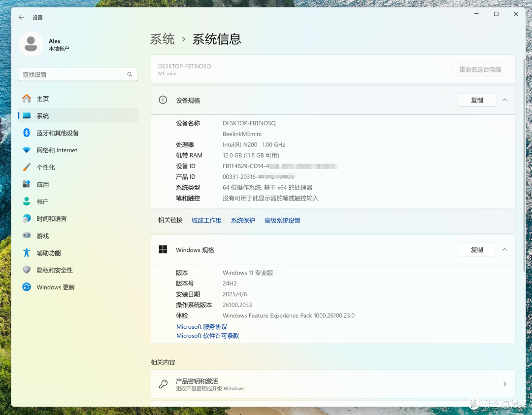The image size is (532, 415).
Task: Click the key icon beside 产品密钥和激活
Action: 163,384
